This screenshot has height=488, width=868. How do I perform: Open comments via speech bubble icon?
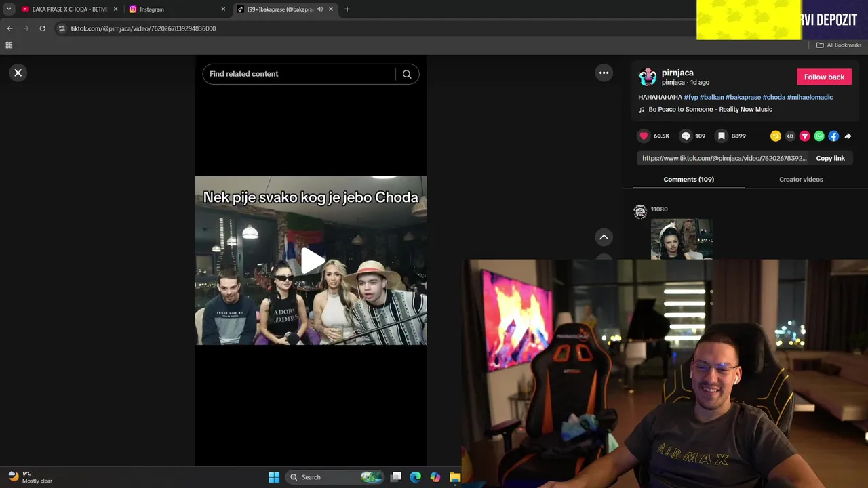[x=686, y=136]
